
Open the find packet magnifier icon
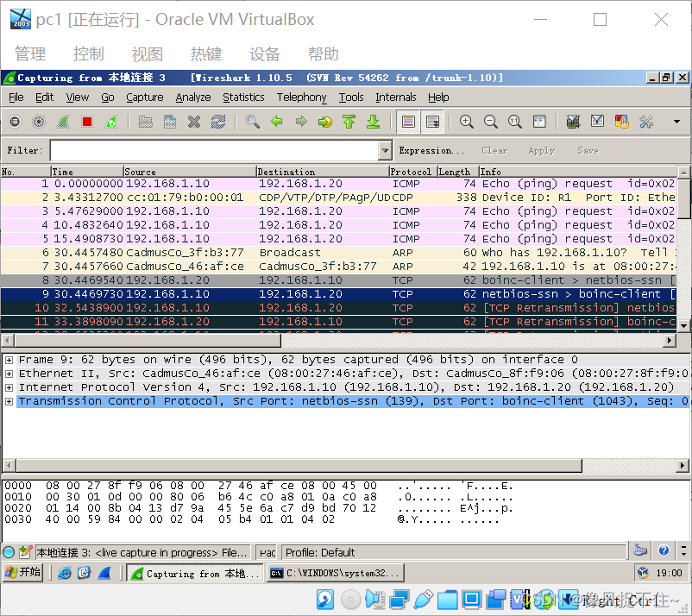[x=253, y=122]
